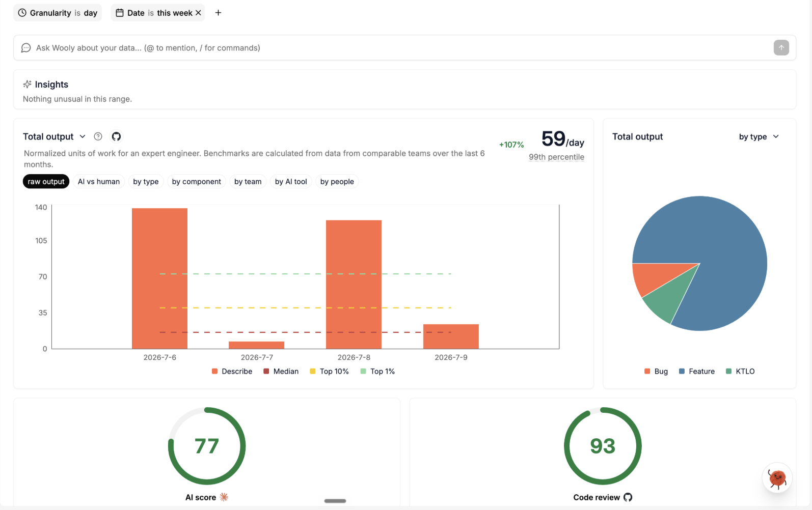This screenshot has height=510, width=812.
Task: Toggle the Top 1% legend series
Action: (x=377, y=372)
